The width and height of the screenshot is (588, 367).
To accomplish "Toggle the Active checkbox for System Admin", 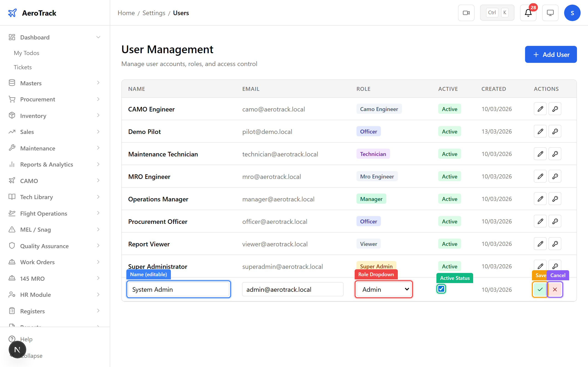I will coord(441,289).
